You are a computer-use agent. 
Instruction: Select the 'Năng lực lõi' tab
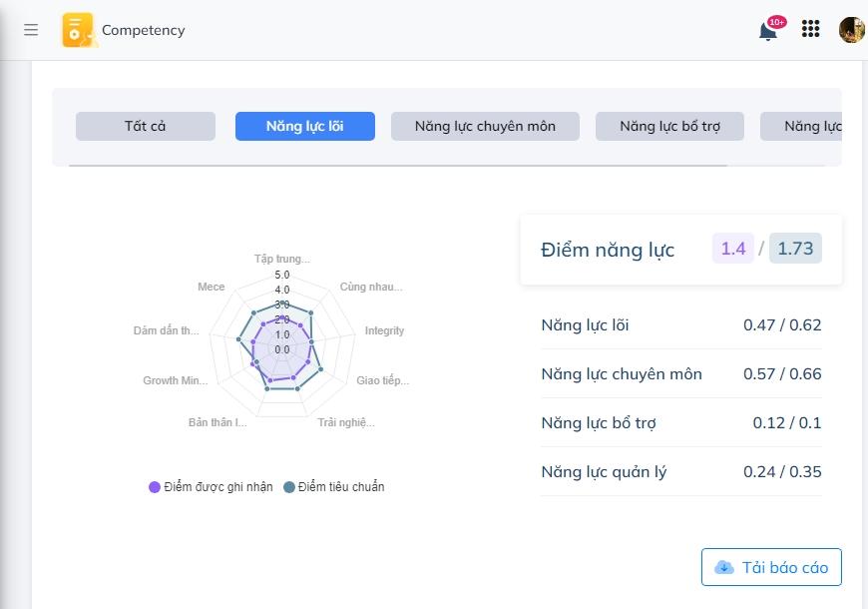click(x=305, y=126)
